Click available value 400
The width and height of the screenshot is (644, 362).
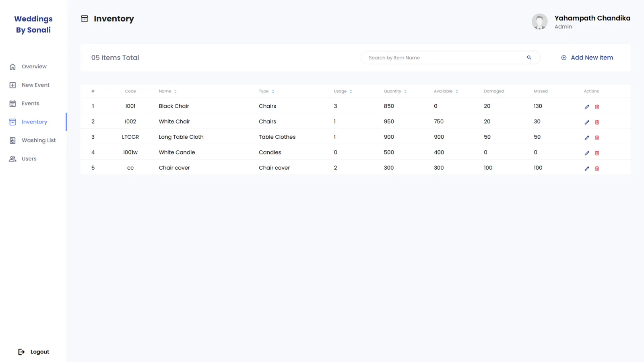(x=439, y=152)
